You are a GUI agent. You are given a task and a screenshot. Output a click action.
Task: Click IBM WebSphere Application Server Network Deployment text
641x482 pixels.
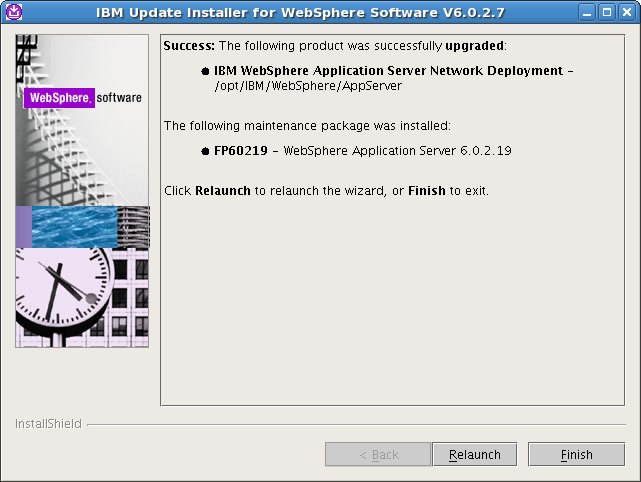(389, 71)
